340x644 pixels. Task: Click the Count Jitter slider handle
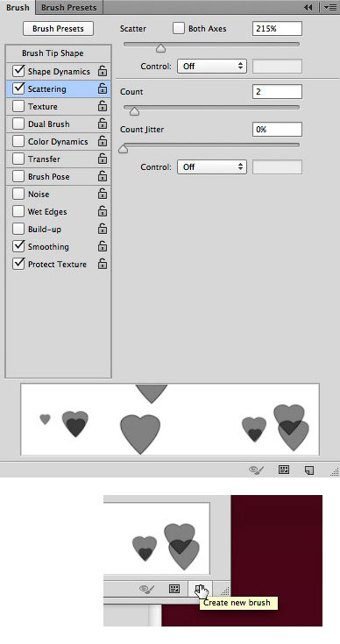coord(124,149)
